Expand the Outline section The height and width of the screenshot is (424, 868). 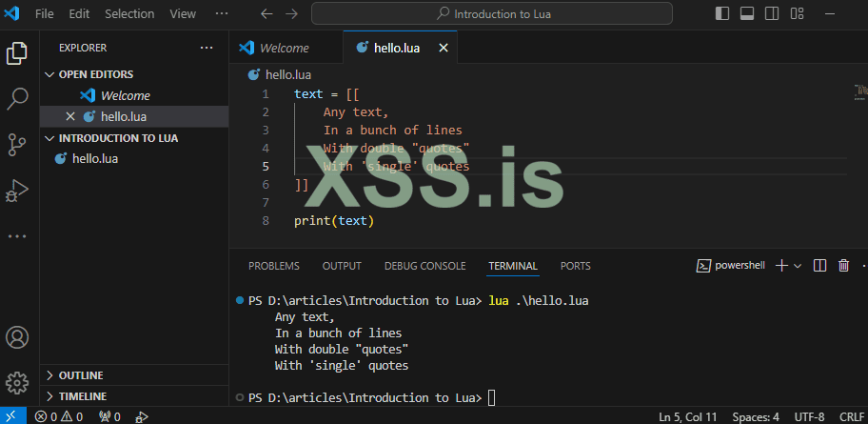click(x=81, y=375)
